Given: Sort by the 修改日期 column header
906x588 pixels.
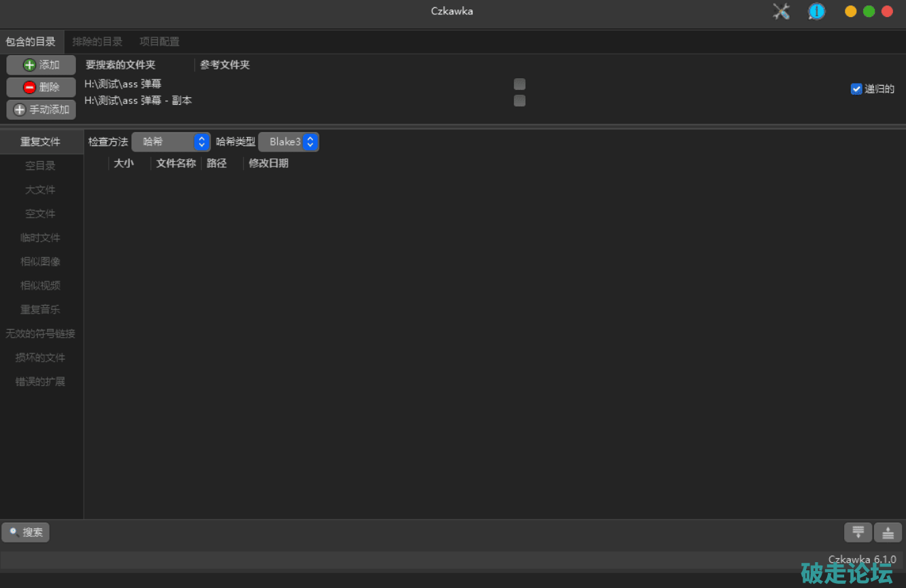Looking at the screenshot, I should tap(268, 163).
